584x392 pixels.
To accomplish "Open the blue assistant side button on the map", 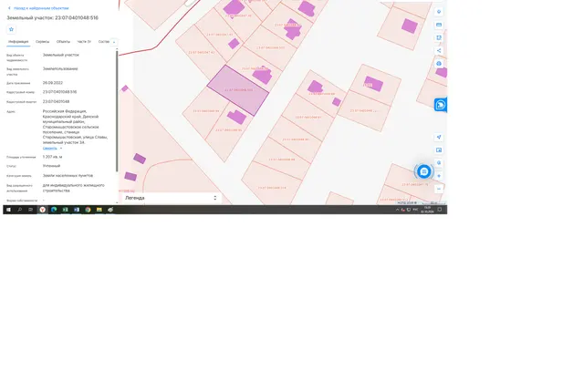I will click(x=441, y=105).
